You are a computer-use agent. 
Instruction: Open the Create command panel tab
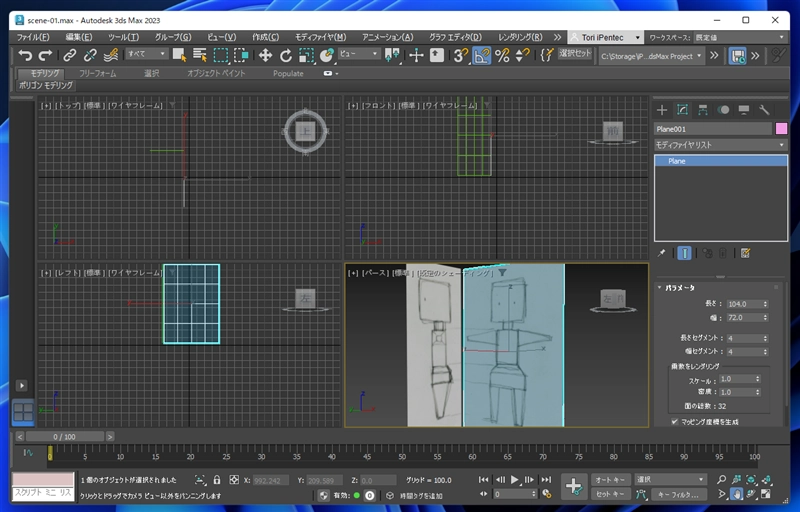point(662,110)
